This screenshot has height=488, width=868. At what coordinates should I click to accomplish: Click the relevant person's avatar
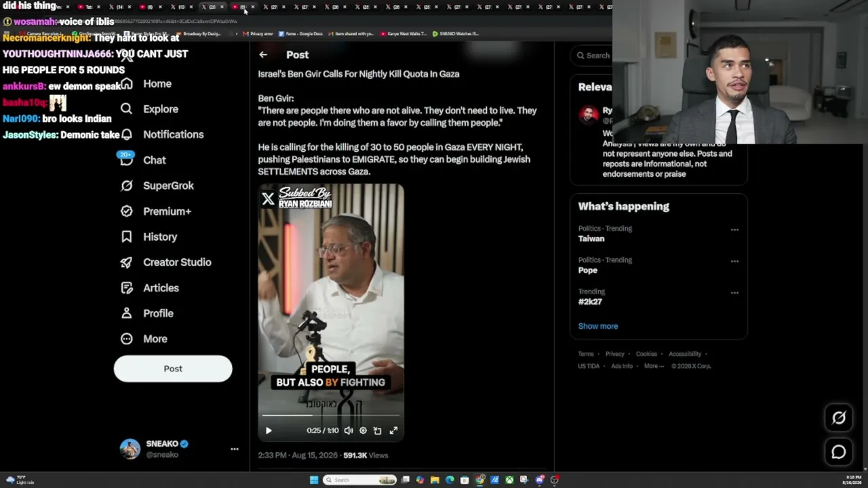(x=588, y=115)
